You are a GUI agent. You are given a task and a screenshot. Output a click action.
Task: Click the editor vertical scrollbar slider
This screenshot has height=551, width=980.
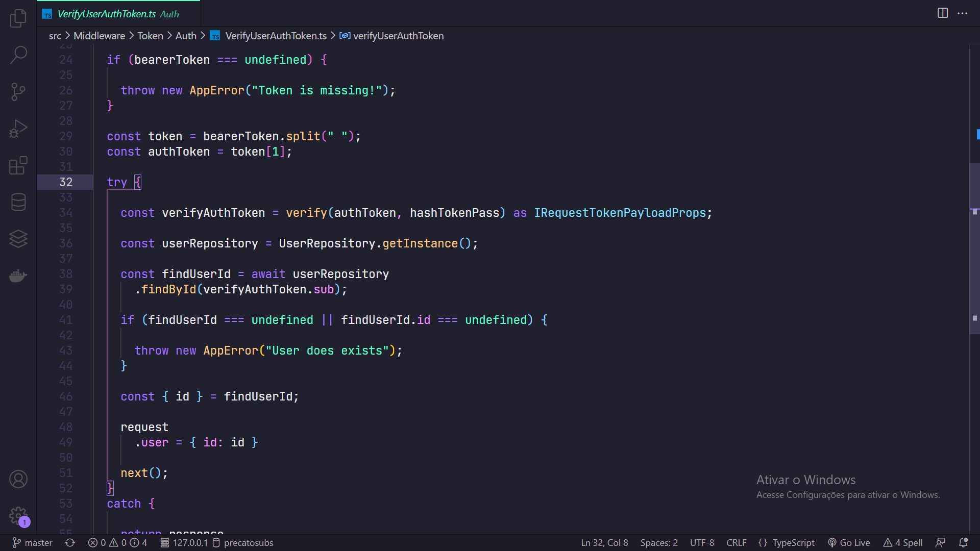tap(974, 248)
